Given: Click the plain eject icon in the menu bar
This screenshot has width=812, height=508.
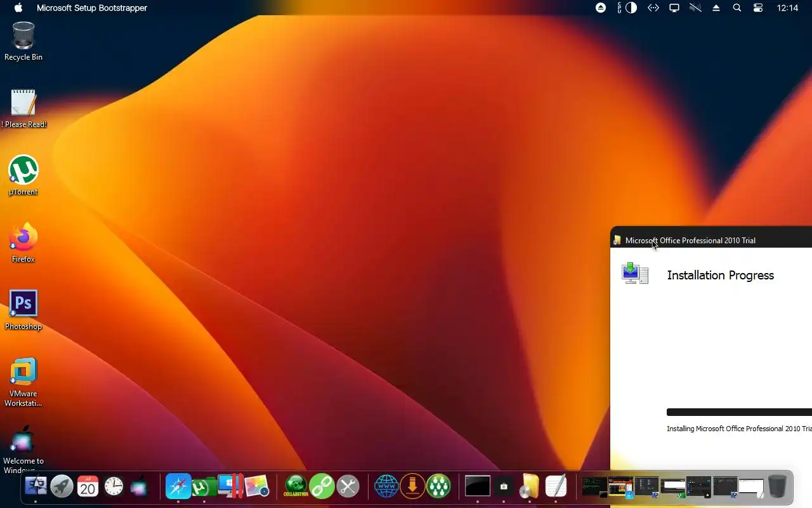Looking at the screenshot, I should [716, 8].
